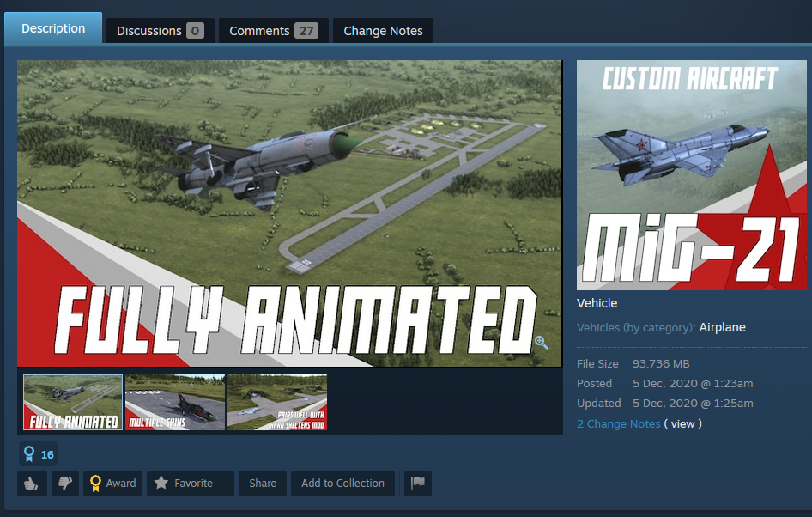Image resolution: width=812 pixels, height=517 pixels.
Task: Click the thumbs up rate button
Action: pos(32,484)
